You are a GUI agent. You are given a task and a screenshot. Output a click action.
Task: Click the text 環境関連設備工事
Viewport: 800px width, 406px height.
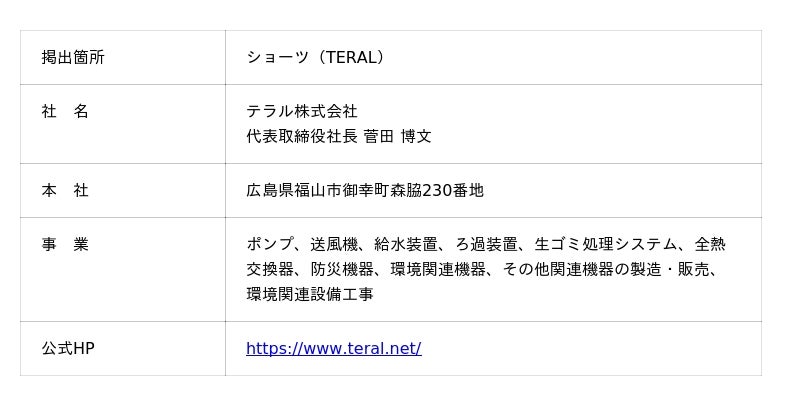[x=310, y=294]
